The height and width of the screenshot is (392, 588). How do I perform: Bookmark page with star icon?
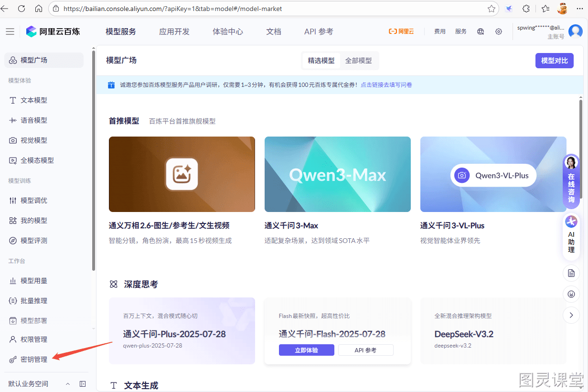pos(492,9)
